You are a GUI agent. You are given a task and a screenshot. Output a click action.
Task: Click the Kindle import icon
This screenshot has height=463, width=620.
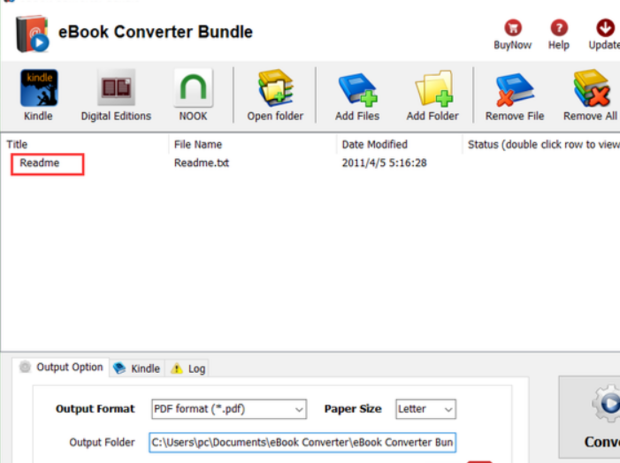[x=39, y=88]
